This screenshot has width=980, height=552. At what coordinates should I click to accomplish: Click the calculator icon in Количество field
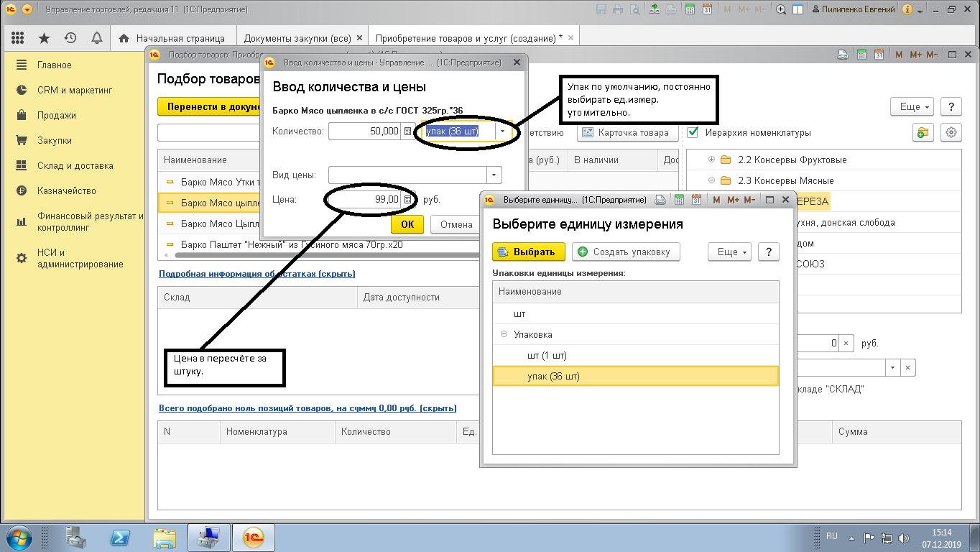point(407,132)
